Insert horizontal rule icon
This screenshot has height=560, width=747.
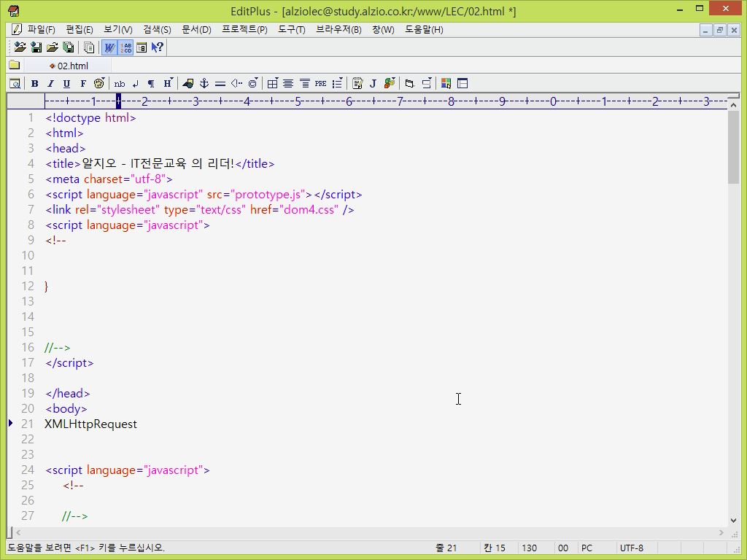coord(220,83)
